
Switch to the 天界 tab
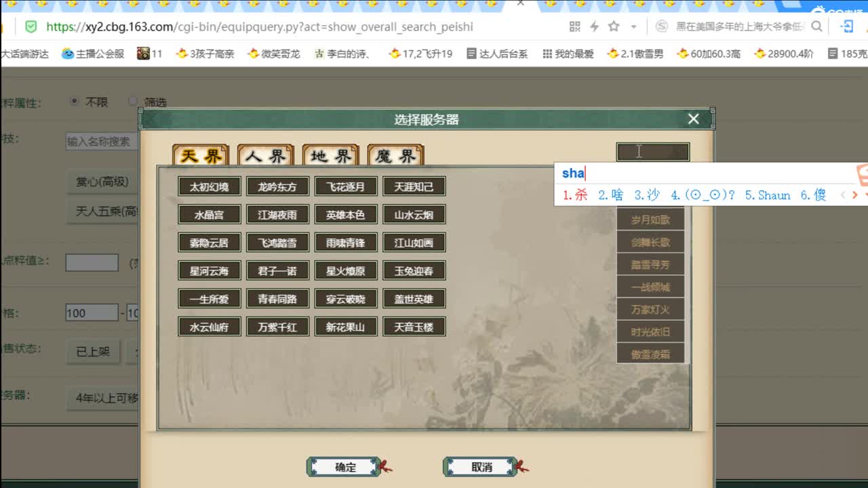tap(201, 156)
